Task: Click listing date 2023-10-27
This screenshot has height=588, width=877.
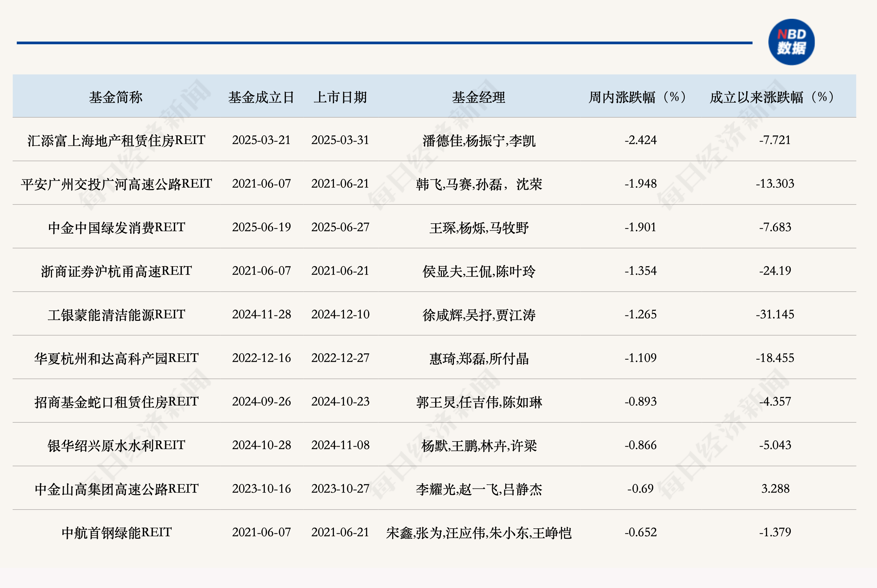Action: tap(340, 488)
